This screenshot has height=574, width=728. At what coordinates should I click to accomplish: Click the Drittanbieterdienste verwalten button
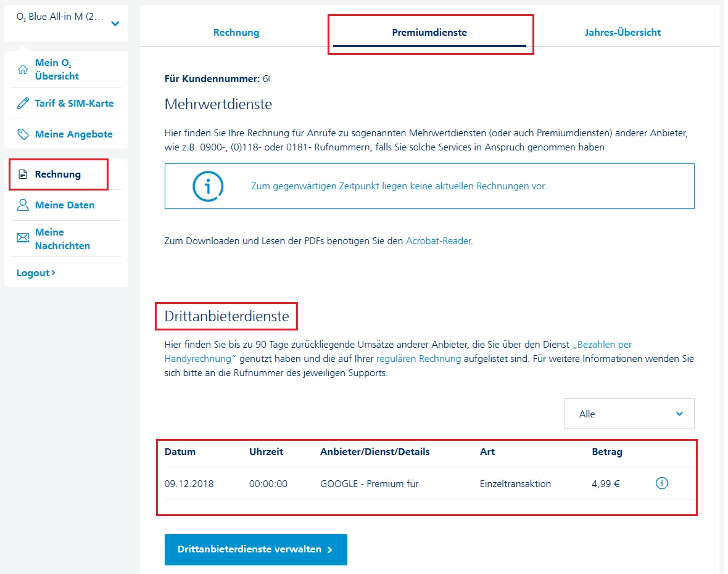255,549
